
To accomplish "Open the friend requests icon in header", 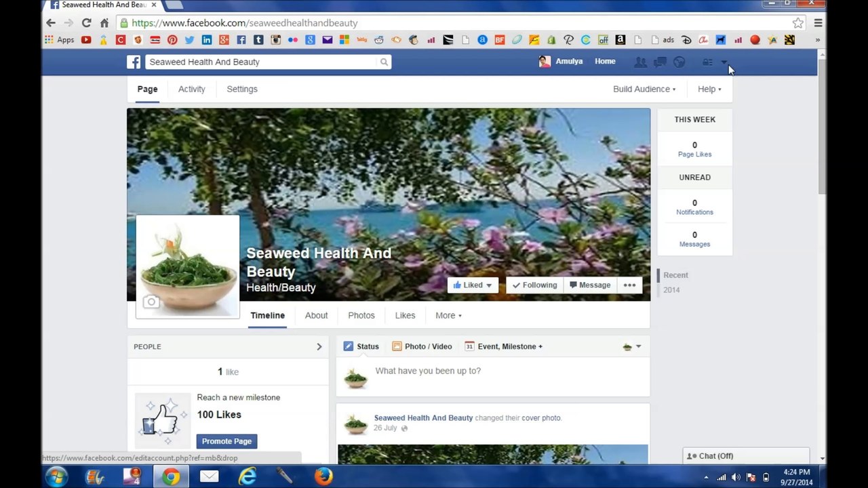I will [x=639, y=62].
